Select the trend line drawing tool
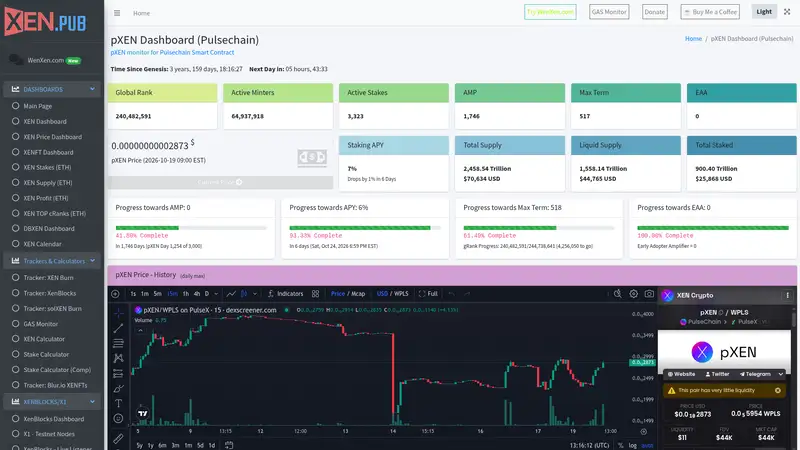 (118, 328)
